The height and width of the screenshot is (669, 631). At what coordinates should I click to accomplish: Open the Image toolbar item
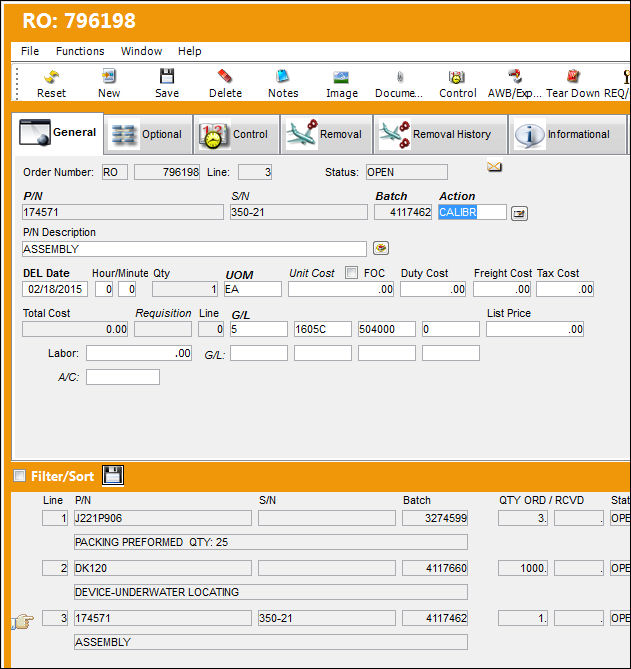click(x=341, y=84)
